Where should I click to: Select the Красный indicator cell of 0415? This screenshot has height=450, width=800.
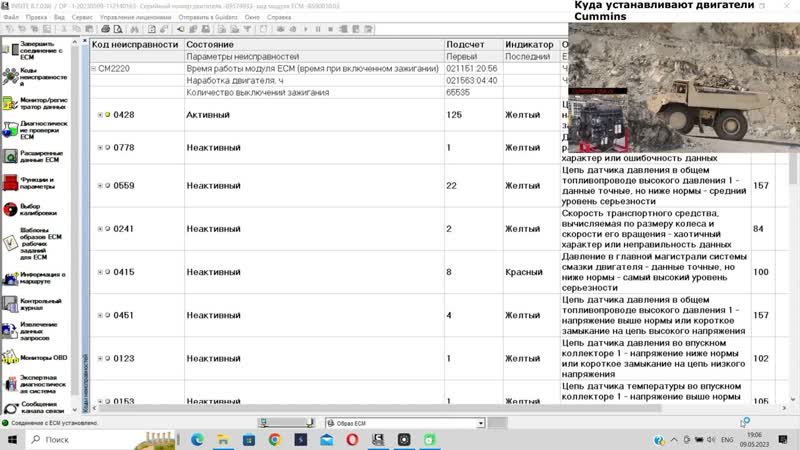[531, 272]
